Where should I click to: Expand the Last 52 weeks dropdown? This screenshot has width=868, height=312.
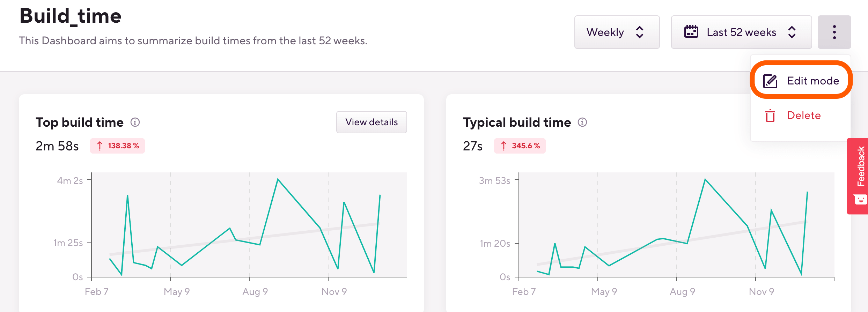click(741, 32)
